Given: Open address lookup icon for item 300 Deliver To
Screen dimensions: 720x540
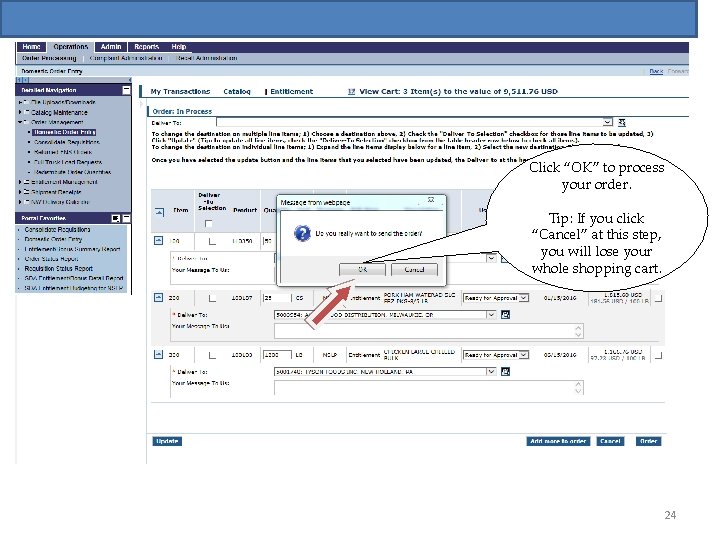Looking at the screenshot, I should point(505,372).
